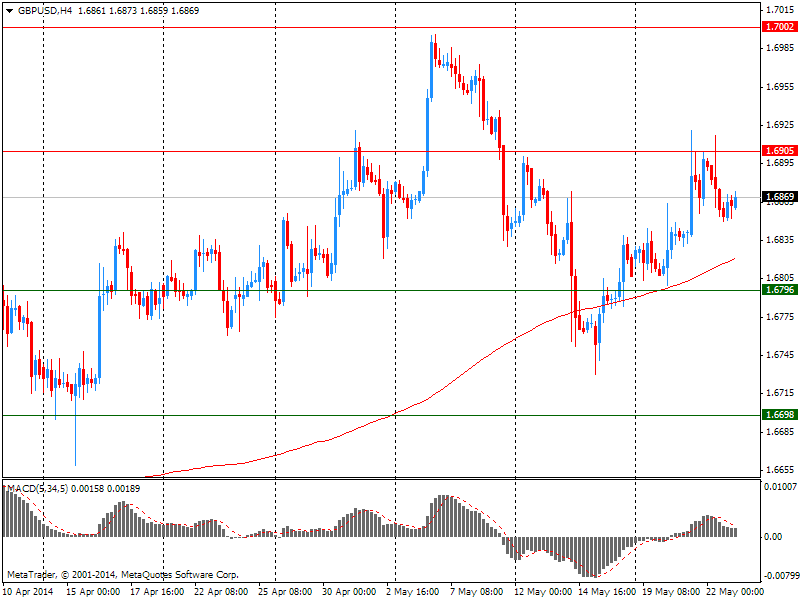Click the GBPUSD,H4 chart title
Image resolution: width=800 pixels, height=600 pixels.
click(x=45, y=11)
